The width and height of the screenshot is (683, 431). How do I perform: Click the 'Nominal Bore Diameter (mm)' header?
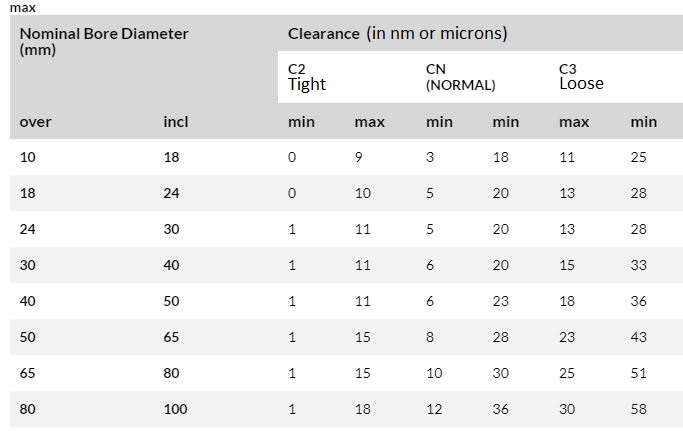(104, 40)
